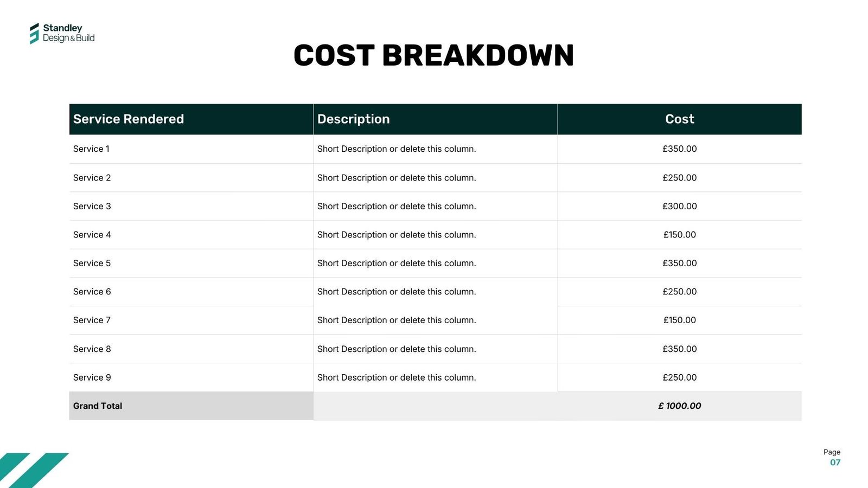Click the Description column header
The width and height of the screenshot is (868, 488).
353,119
